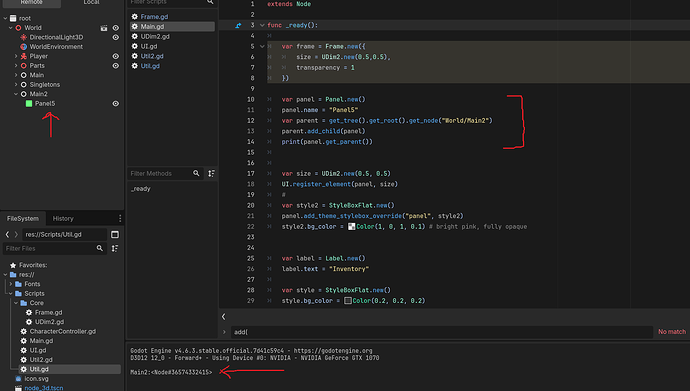Screen dimensions: 690x391
Task: Collapse the Scripts folder
Action: [11, 293]
